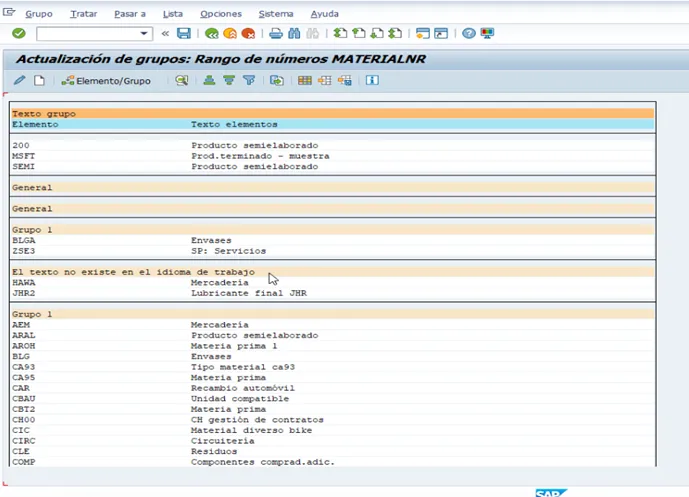Open Find with the binoculars icon
The height and width of the screenshot is (497, 689).
294,33
